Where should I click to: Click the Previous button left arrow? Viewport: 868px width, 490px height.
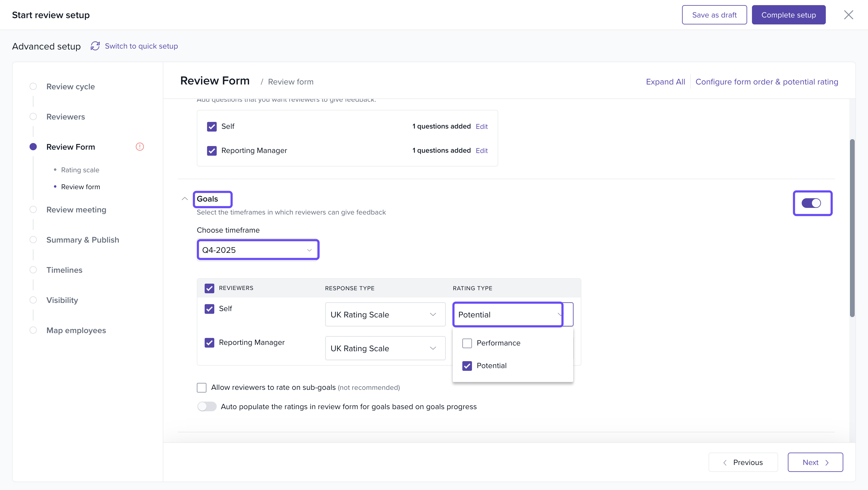pos(725,462)
